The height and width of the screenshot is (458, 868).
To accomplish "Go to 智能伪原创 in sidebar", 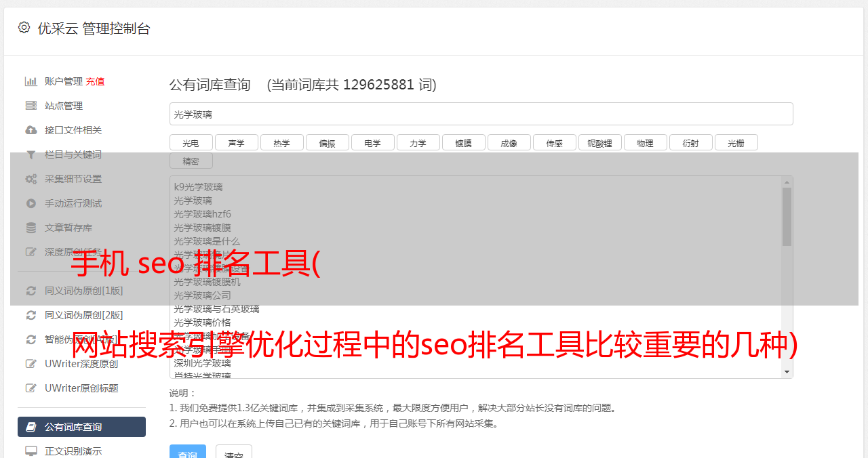I will coord(81,339).
